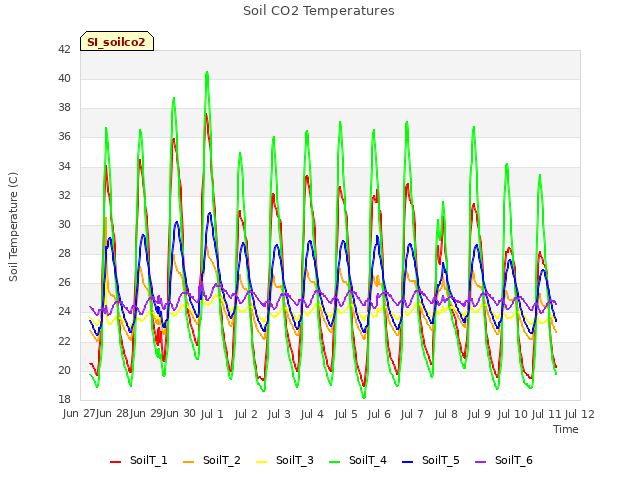Select the SoilT_4 legend label

(368, 460)
